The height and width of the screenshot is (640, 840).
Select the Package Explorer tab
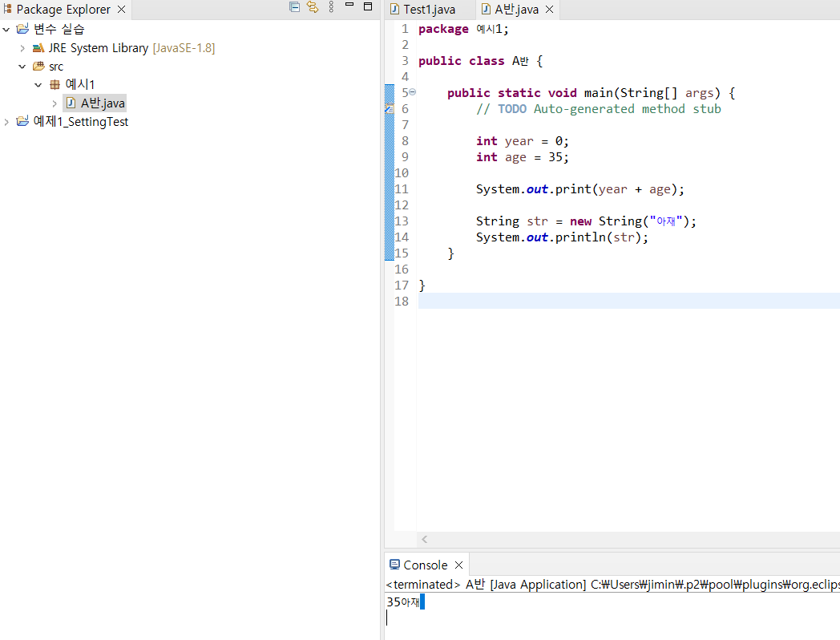pyautogui.click(x=63, y=9)
